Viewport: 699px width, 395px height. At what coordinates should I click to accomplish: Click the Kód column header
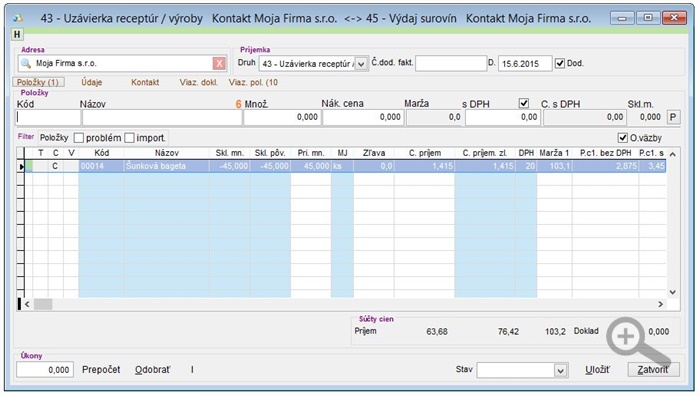tap(101, 153)
